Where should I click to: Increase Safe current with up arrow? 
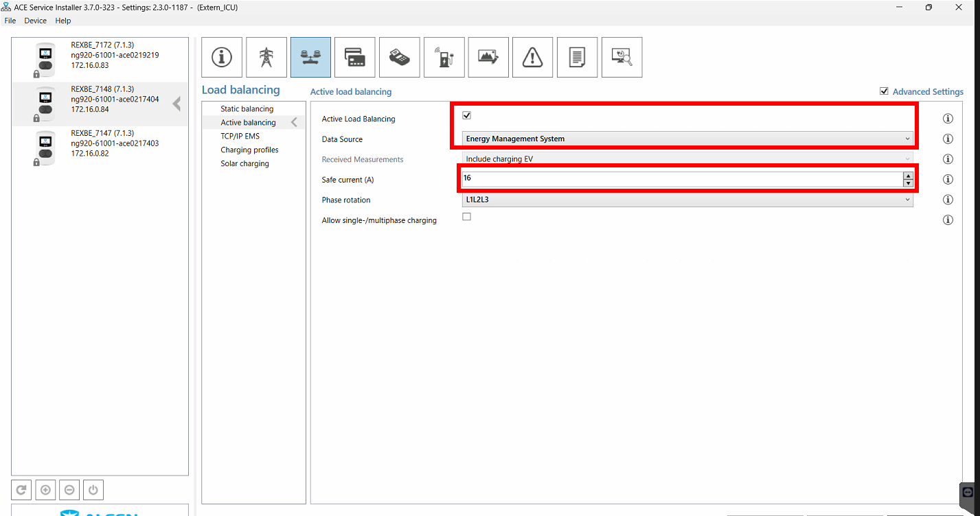click(x=908, y=176)
